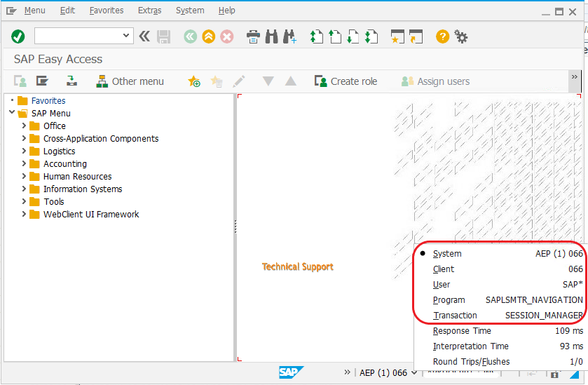This screenshot has height=385, width=588.
Task: Expand the WebClient UI Framework folder
Action: [x=24, y=214]
